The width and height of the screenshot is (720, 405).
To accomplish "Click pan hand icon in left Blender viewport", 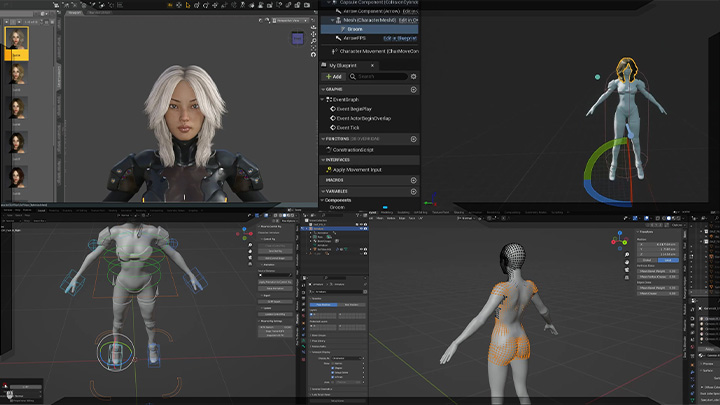I will [250, 251].
